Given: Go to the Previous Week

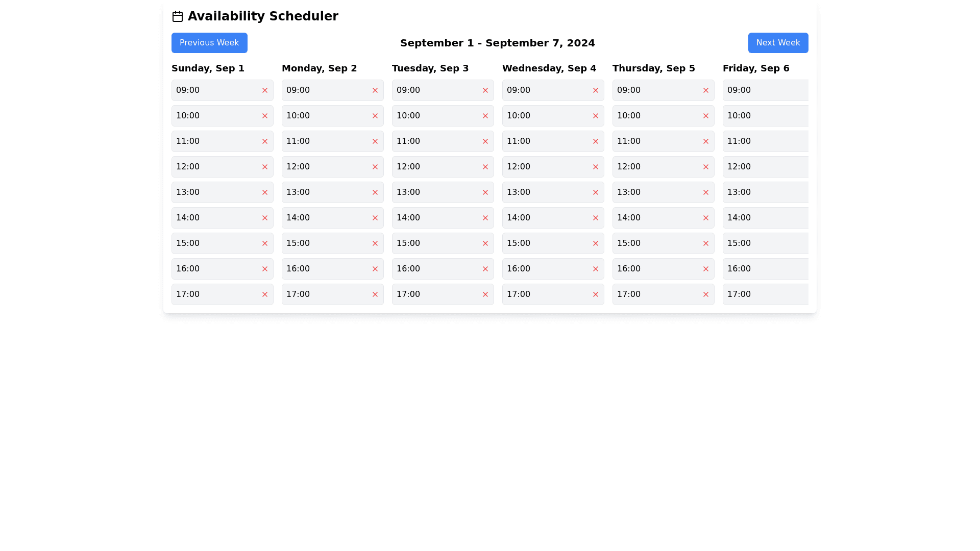Looking at the screenshot, I should click(x=209, y=43).
